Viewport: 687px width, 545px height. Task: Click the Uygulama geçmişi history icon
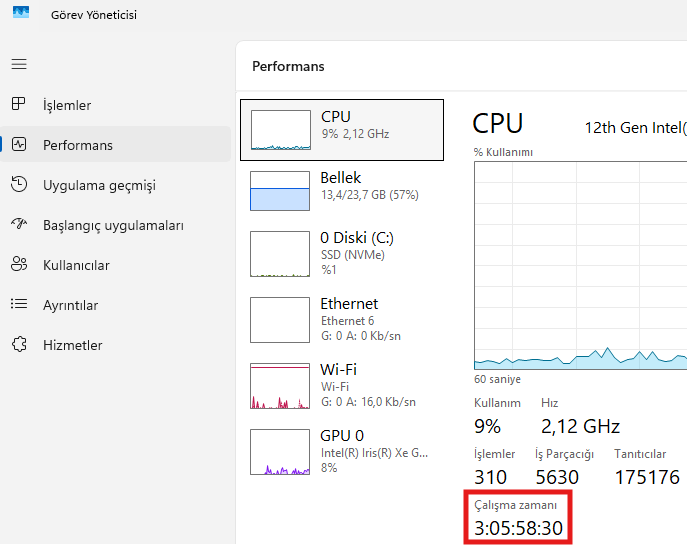click(x=18, y=184)
